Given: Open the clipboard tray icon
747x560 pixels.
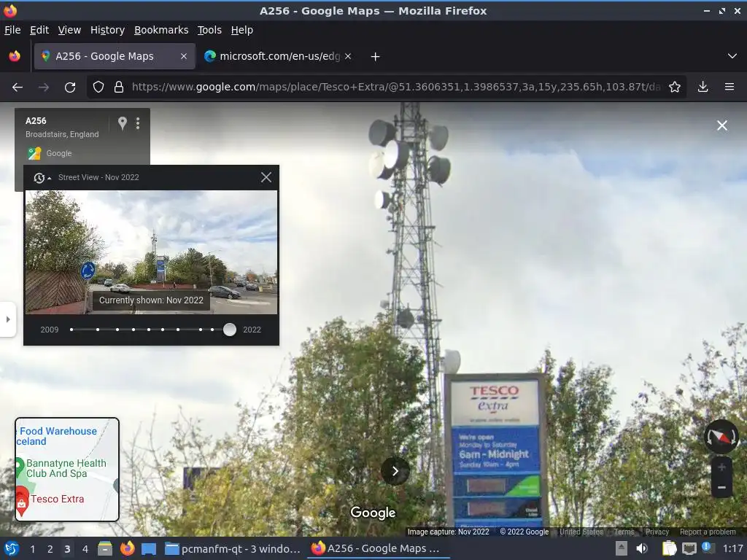Looking at the screenshot, I should pyautogui.click(x=670, y=548).
